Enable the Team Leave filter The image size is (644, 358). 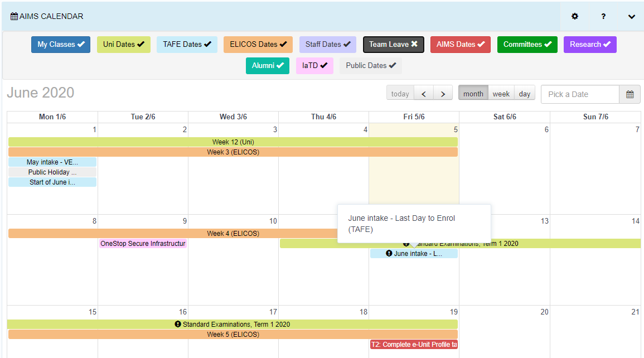pyautogui.click(x=393, y=45)
